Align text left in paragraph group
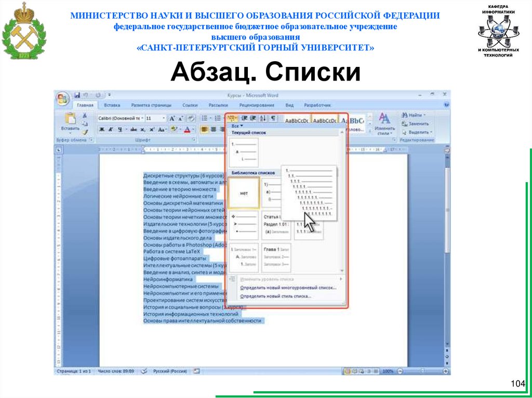 205,130
